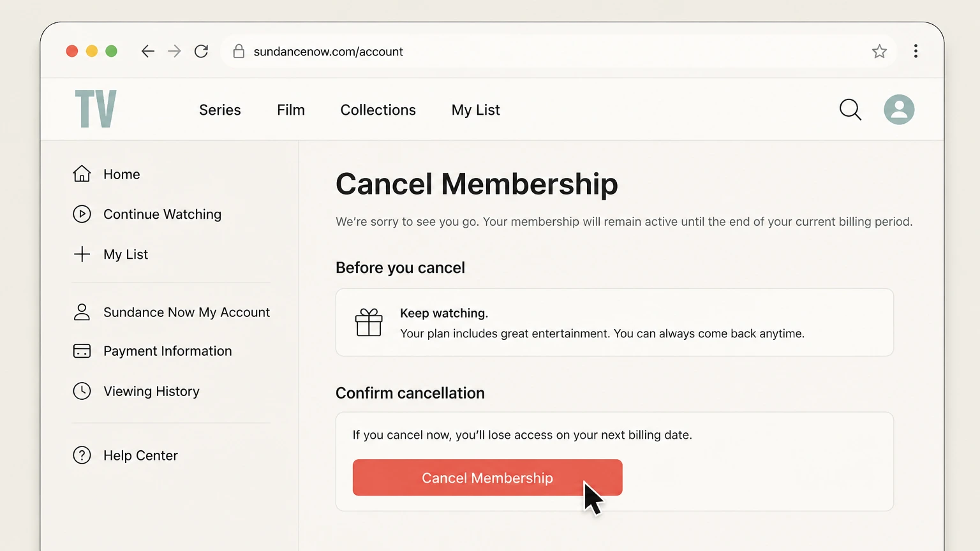This screenshot has height=551, width=980.
Task: Open the profile avatar menu
Action: point(899,110)
